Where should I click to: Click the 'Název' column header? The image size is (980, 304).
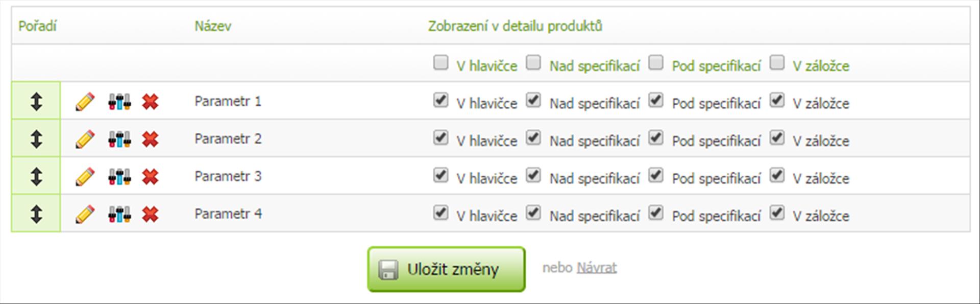(x=213, y=26)
